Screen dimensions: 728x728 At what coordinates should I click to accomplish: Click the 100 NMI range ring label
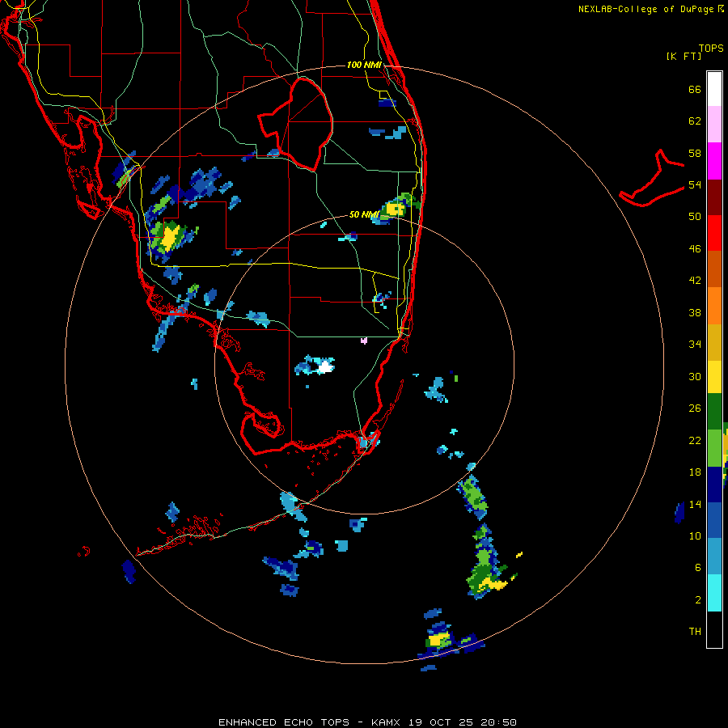pyautogui.click(x=364, y=65)
